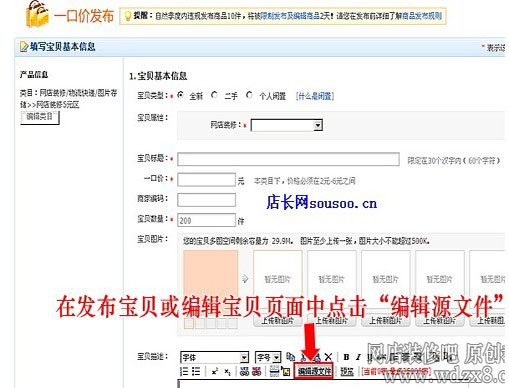Screen dimensions: 509x388
Task: Insert a numbered list in the editor
Action: [x=184, y=371]
